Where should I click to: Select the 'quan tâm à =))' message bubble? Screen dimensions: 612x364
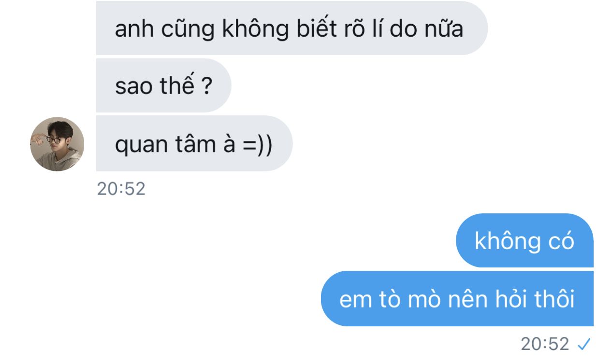pyautogui.click(x=194, y=143)
